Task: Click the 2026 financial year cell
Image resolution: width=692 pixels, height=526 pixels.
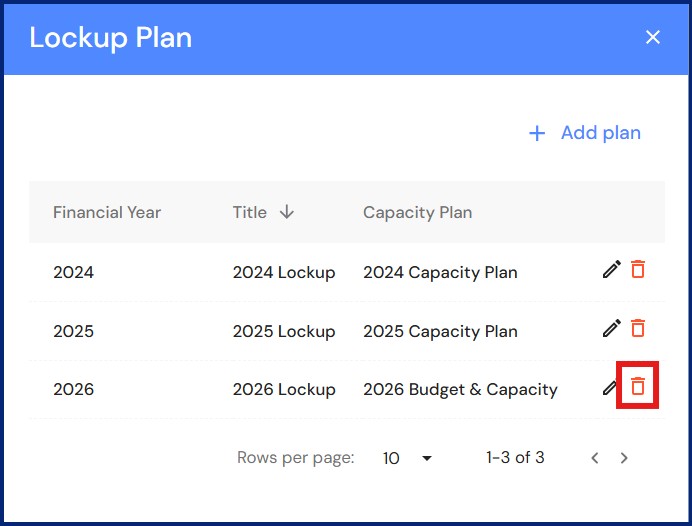Action: click(x=73, y=390)
